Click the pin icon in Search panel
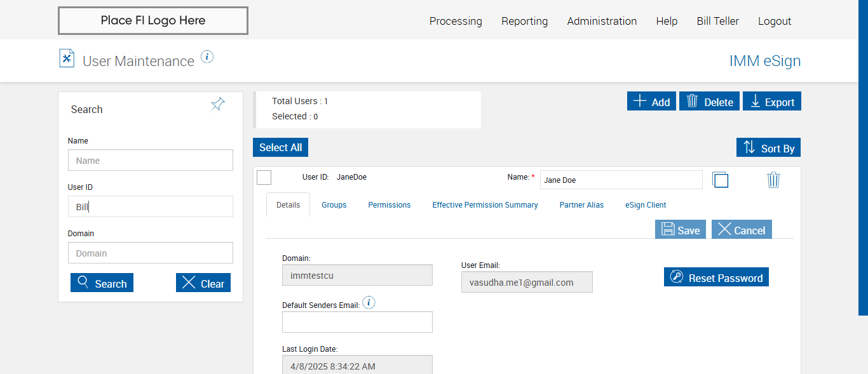The height and width of the screenshot is (374, 868). pyautogui.click(x=217, y=105)
